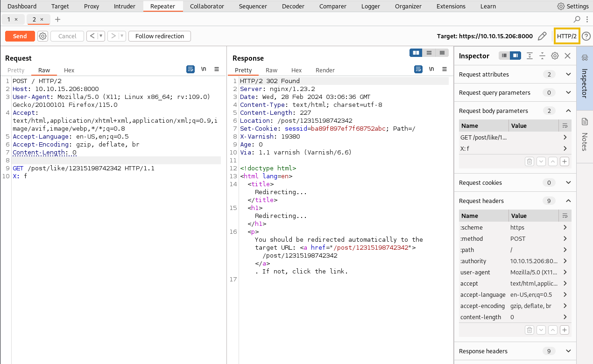Image resolution: width=593 pixels, height=364 pixels.
Task: Show the Response Render tab
Action: tap(325, 70)
